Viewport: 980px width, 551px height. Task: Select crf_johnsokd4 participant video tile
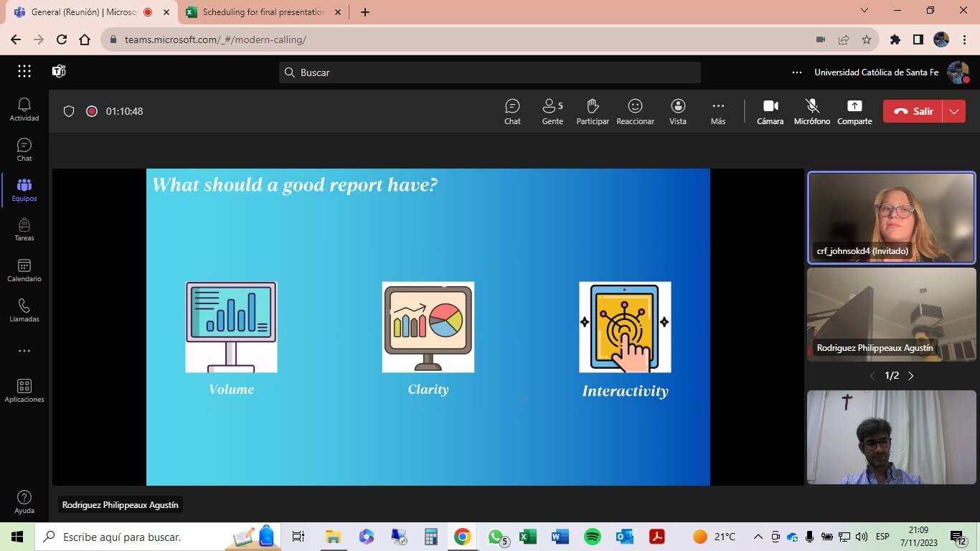click(891, 218)
